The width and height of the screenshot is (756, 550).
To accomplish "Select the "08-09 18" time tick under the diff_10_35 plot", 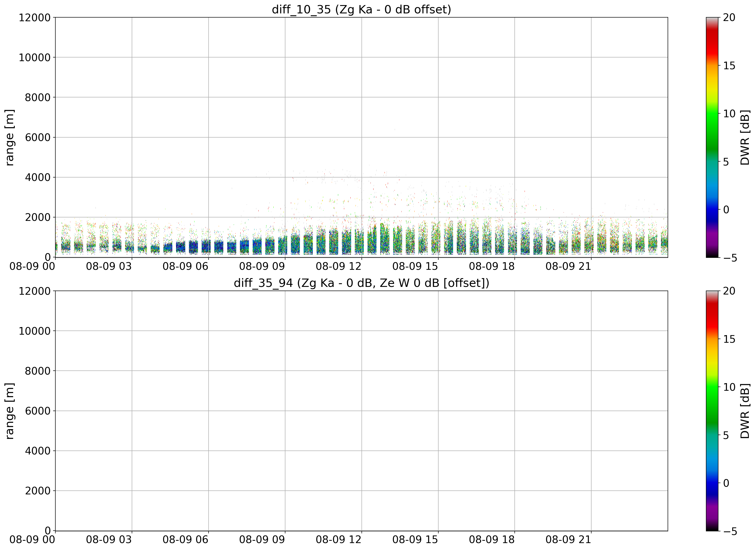I will tap(492, 266).
